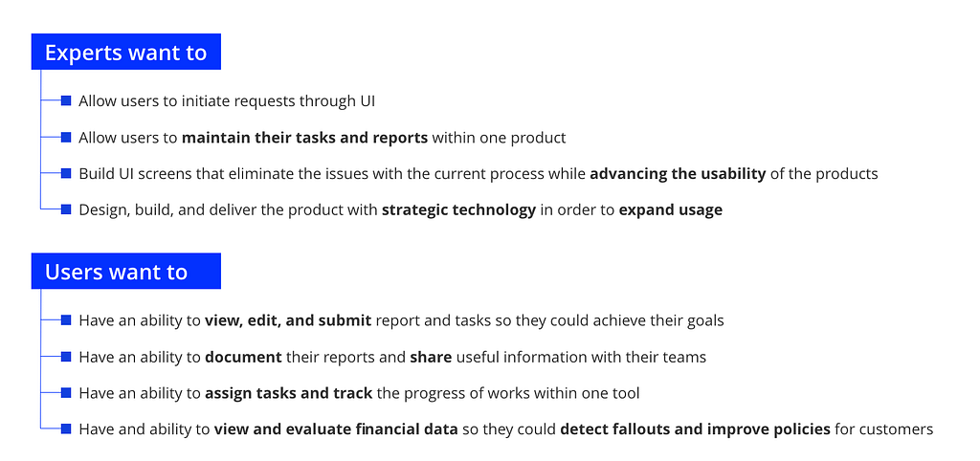Select the text 'Allow users to initiate requests through UI'
This screenshot has height=461, width=980.
227,101
